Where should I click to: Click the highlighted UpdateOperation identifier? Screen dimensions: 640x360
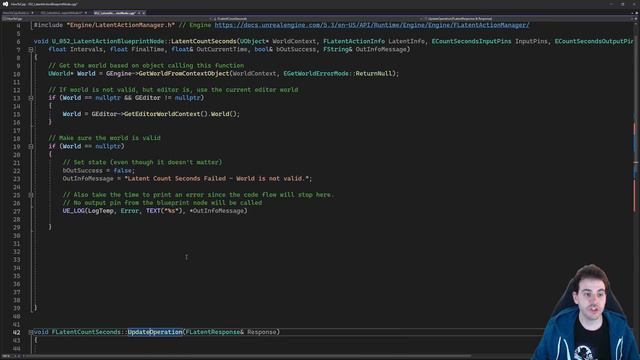pos(155,332)
